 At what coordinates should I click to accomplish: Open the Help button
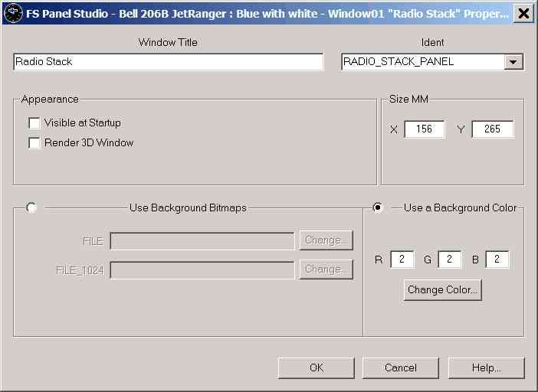[x=487, y=367]
